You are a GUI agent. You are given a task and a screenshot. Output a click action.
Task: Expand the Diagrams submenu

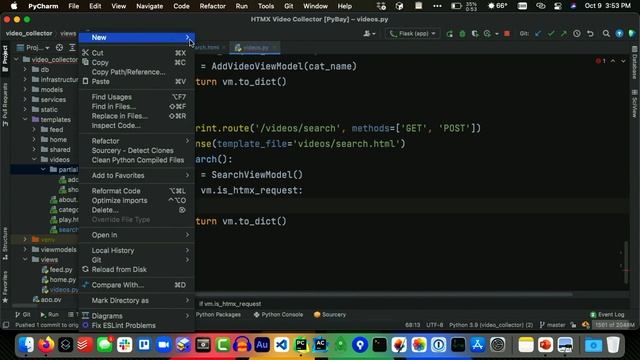tap(136, 316)
